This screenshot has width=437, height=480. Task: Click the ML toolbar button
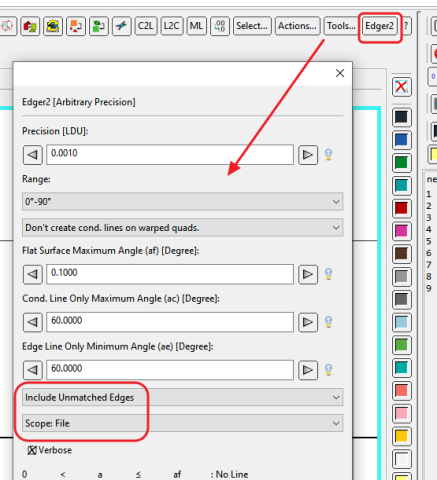pos(196,26)
